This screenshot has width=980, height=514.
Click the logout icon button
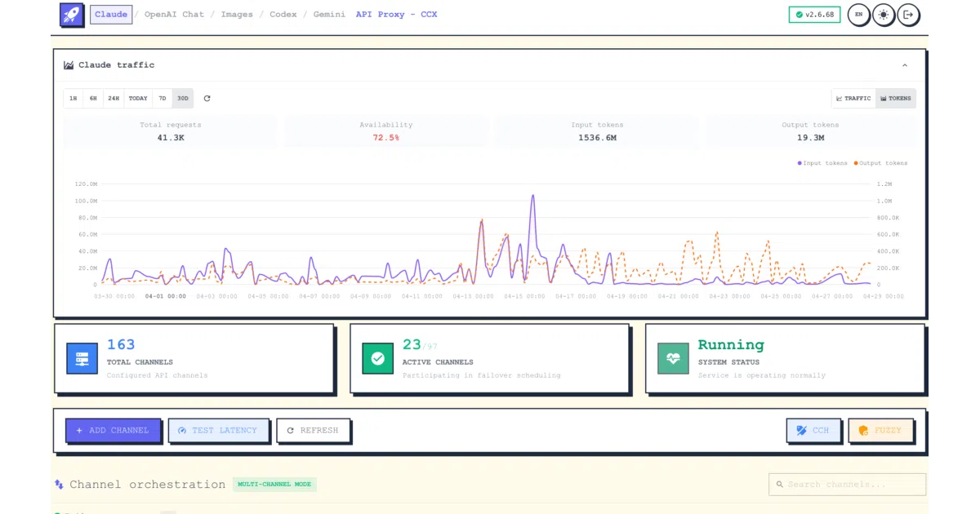tap(908, 15)
